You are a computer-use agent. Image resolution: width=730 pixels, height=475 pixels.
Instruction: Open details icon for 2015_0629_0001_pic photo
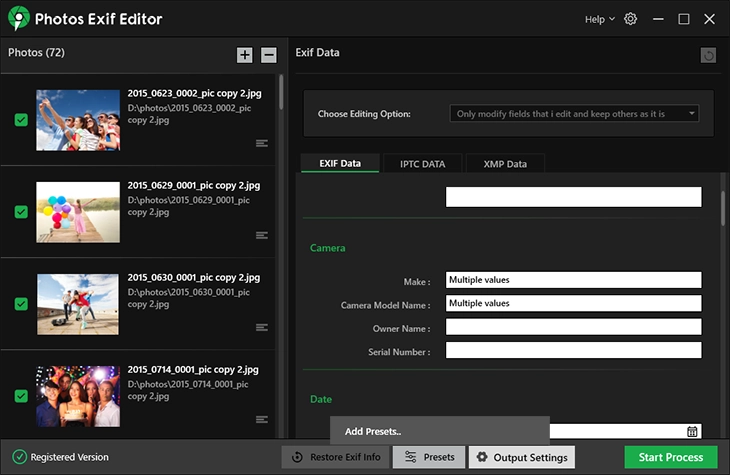(x=262, y=235)
